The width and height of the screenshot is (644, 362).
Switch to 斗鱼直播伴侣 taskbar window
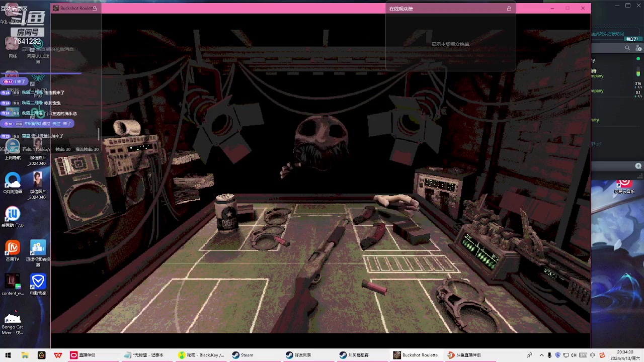(x=469, y=355)
